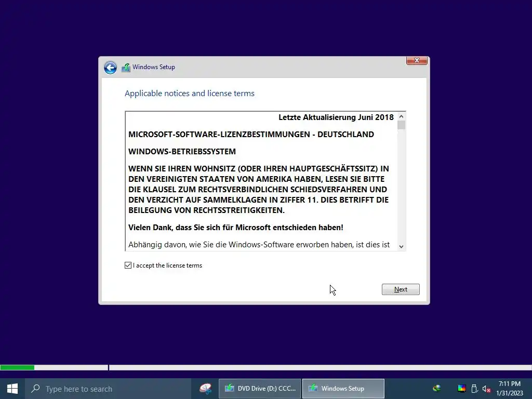Click the license text scrollbar thumb
Viewport: 532px width, 399px height.
[x=402, y=125]
